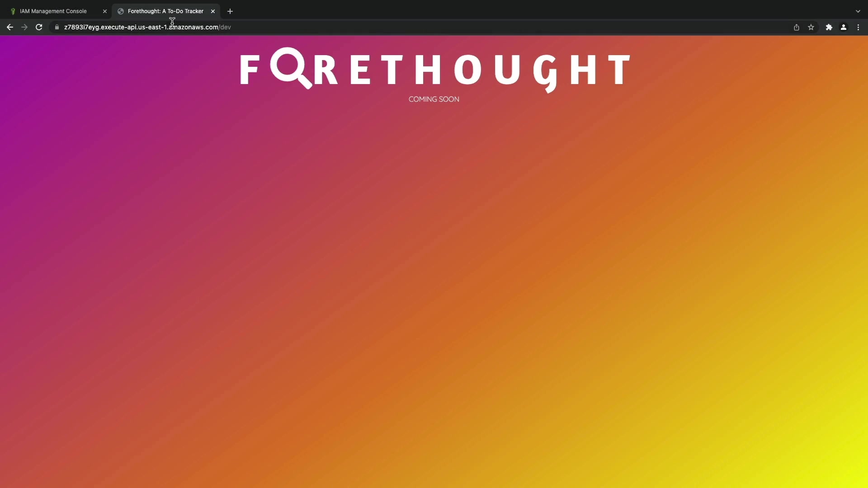The height and width of the screenshot is (488, 868).
Task: Switch to IAM Management Console tab
Action: click(x=53, y=11)
